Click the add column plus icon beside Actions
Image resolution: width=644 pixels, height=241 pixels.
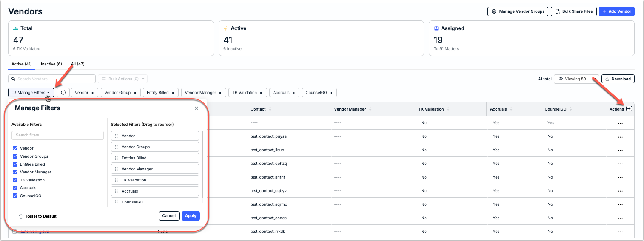[629, 109]
